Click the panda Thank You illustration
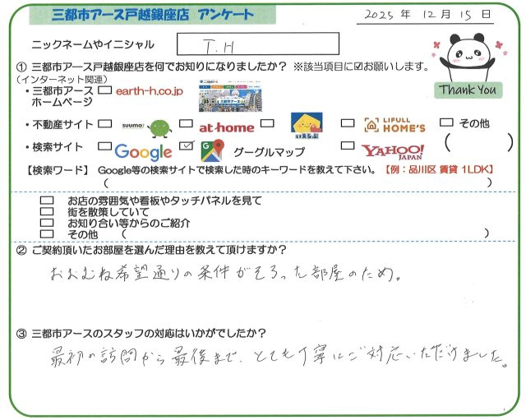This screenshot has width=526, height=420. coord(465,62)
